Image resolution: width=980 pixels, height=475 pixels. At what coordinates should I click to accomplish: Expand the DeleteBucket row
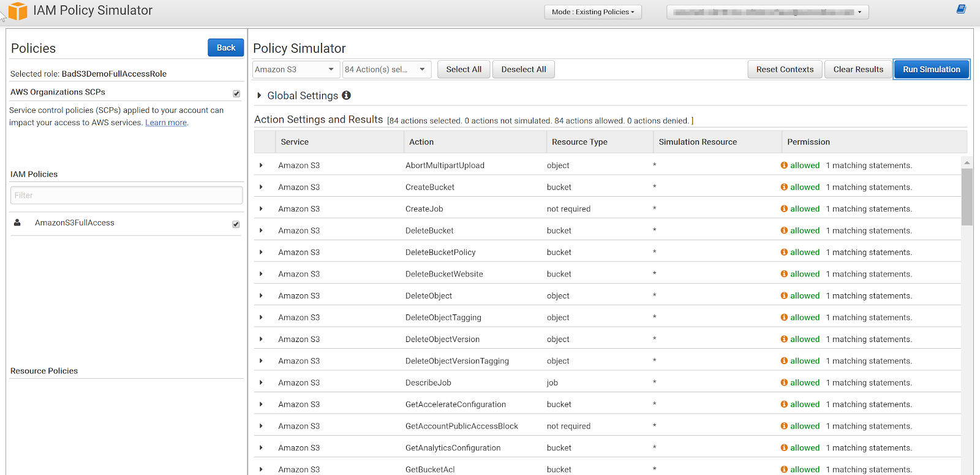click(x=261, y=230)
